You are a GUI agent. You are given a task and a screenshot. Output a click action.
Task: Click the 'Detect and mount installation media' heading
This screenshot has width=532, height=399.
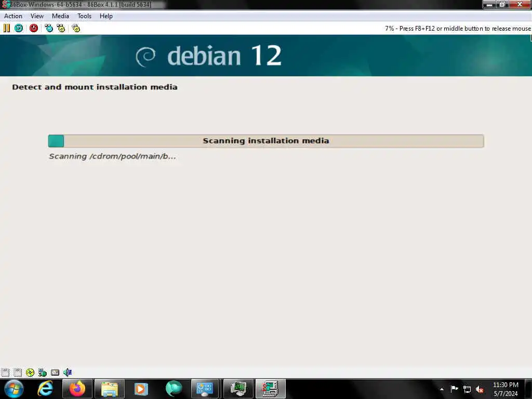point(95,87)
